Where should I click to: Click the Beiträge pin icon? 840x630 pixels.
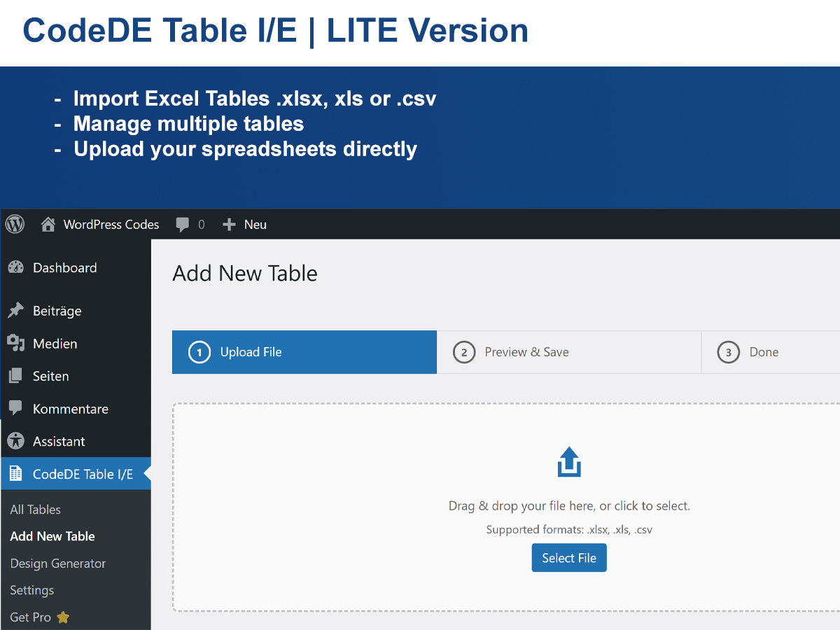coord(15,311)
